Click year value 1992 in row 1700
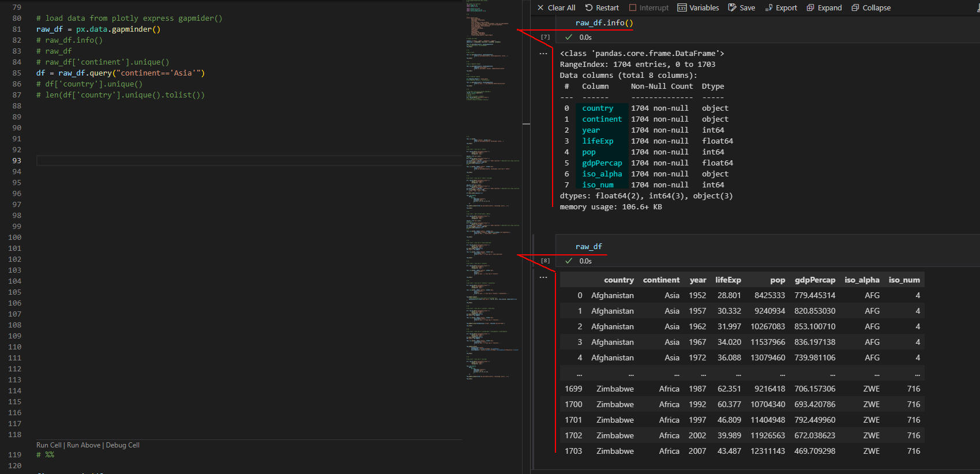 click(x=697, y=404)
